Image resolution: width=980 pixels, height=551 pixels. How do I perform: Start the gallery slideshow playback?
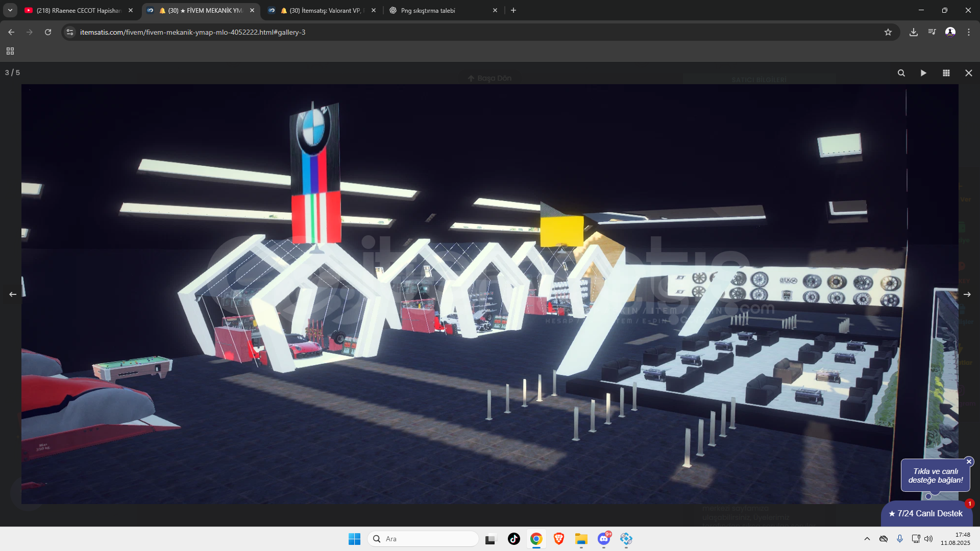tap(923, 73)
